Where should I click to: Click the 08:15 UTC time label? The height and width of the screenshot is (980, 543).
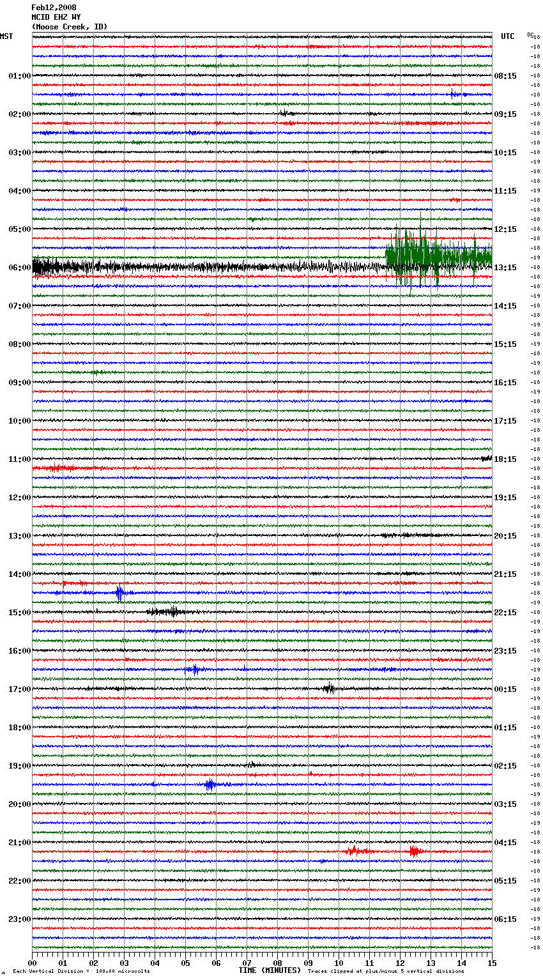coord(505,76)
